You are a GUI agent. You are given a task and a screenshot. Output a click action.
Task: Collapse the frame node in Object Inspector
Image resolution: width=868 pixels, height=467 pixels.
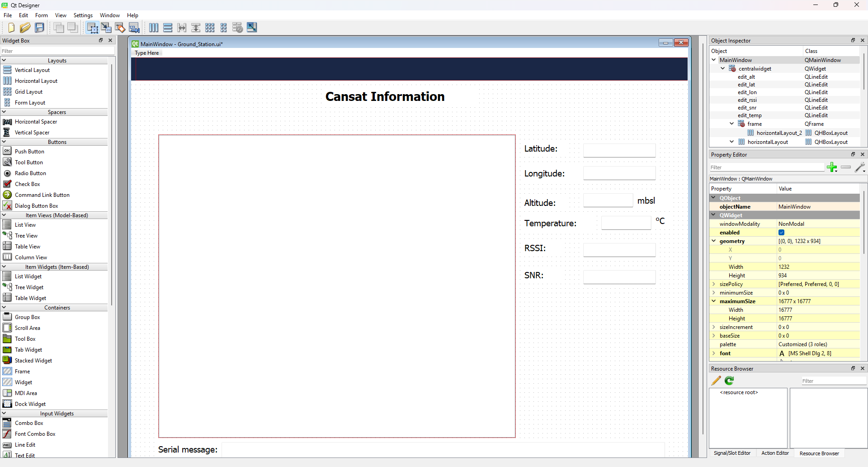click(x=732, y=124)
